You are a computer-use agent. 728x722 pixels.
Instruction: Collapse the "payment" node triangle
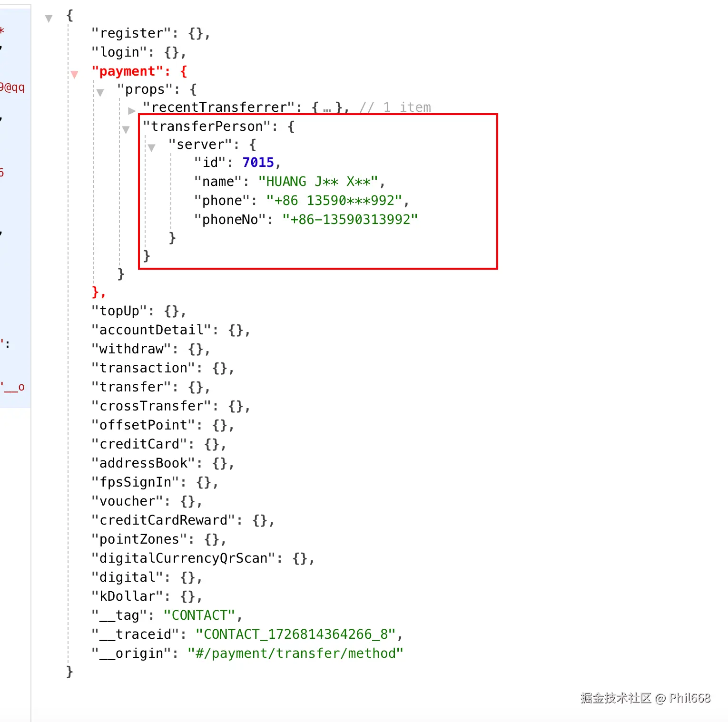[75, 74]
